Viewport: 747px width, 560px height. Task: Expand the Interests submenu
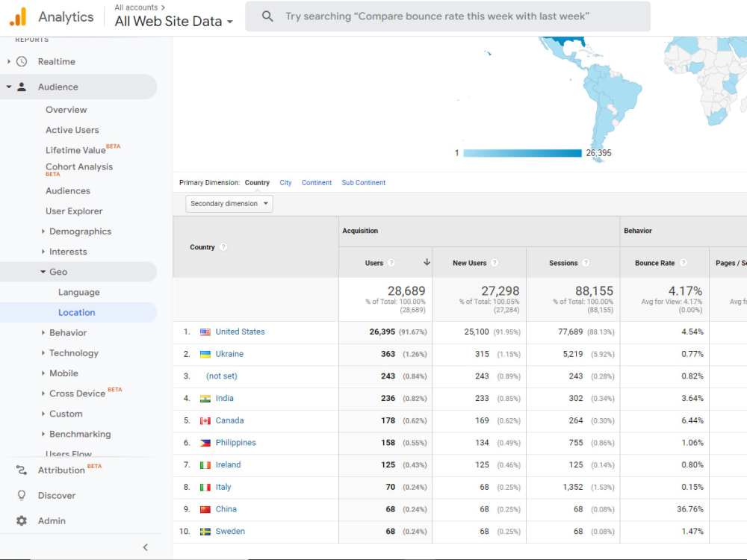point(43,252)
